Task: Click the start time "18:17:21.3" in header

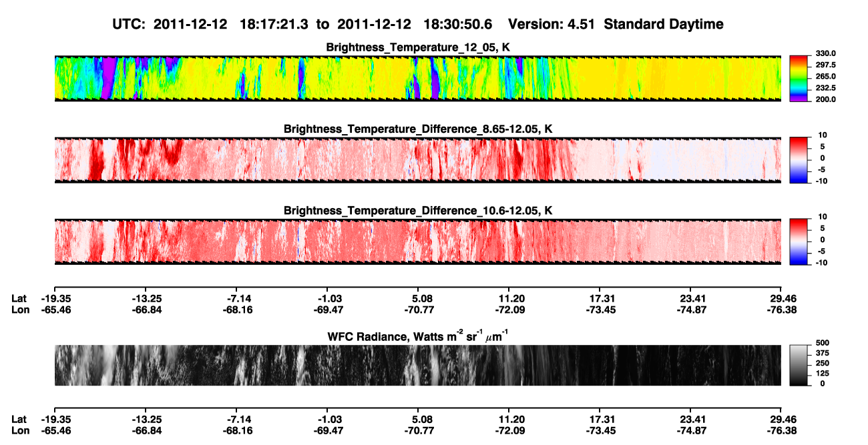Action: click(x=274, y=25)
